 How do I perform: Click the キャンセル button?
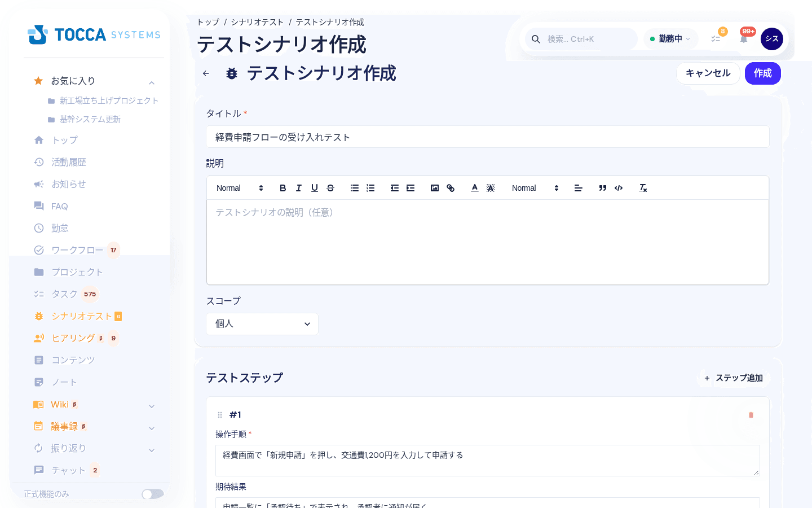click(x=708, y=73)
